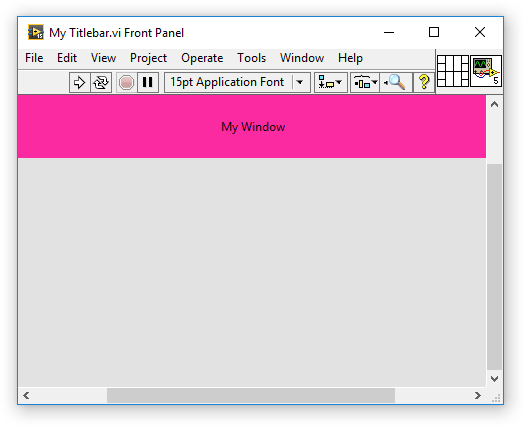This screenshot has height=427, width=525.
Task: Click the horizontal scrollbar right arrow
Action: [x=478, y=396]
